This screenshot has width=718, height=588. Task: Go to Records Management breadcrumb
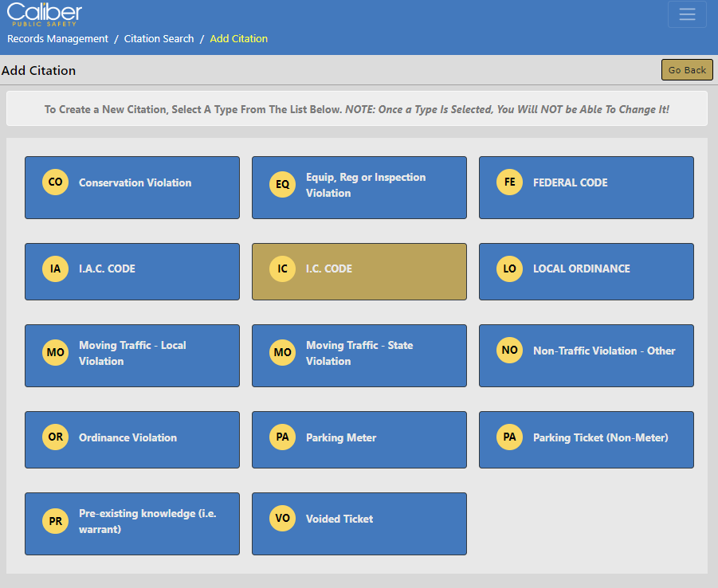pos(57,39)
